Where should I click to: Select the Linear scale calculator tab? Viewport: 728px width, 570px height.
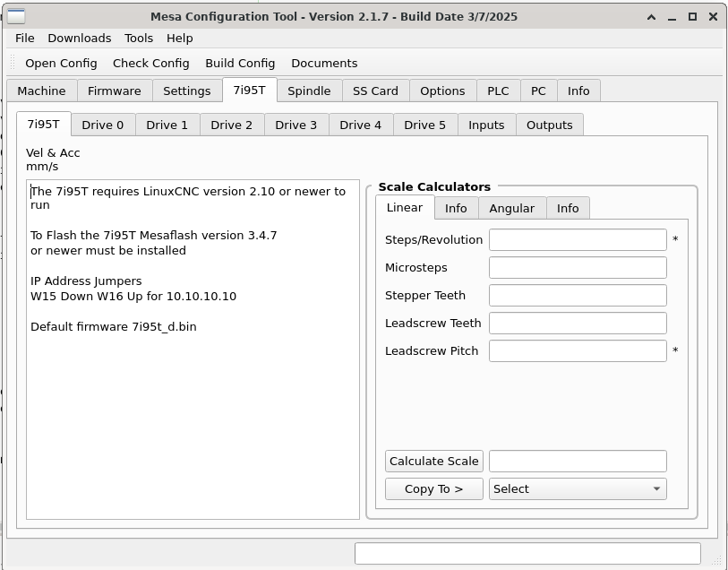click(405, 207)
